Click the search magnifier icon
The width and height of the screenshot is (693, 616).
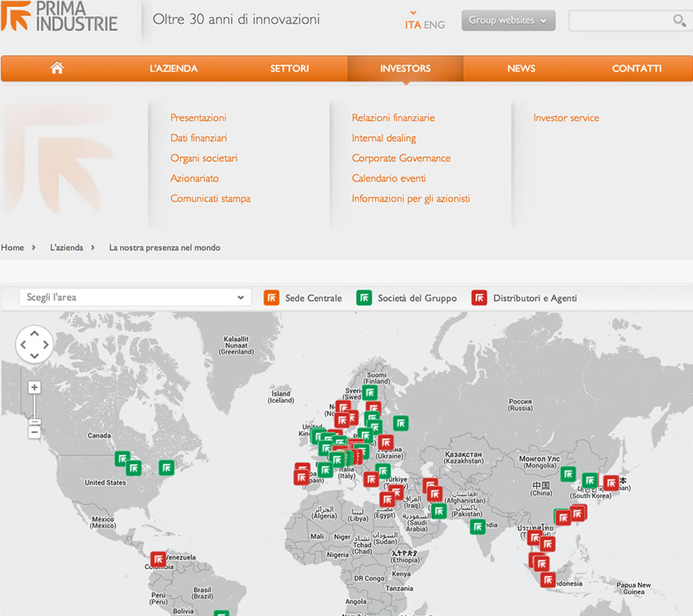[x=679, y=20]
